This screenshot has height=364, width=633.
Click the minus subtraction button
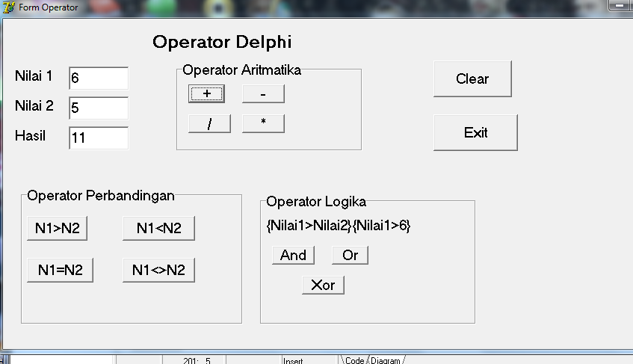pyautogui.click(x=263, y=93)
